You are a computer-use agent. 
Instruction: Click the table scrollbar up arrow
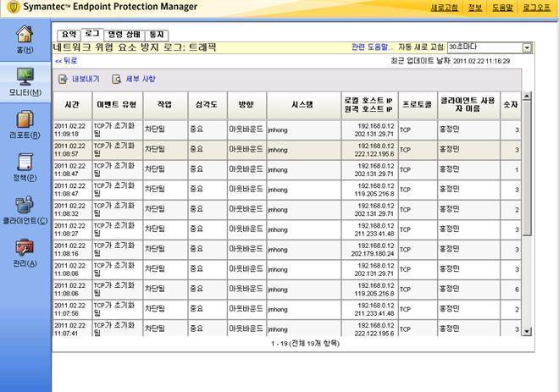point(527,96)
